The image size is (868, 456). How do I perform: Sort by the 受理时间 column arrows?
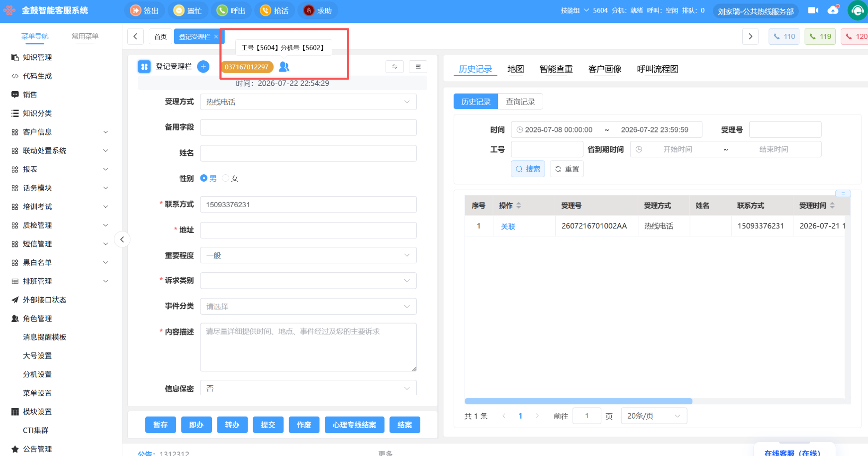click(832, 205)
